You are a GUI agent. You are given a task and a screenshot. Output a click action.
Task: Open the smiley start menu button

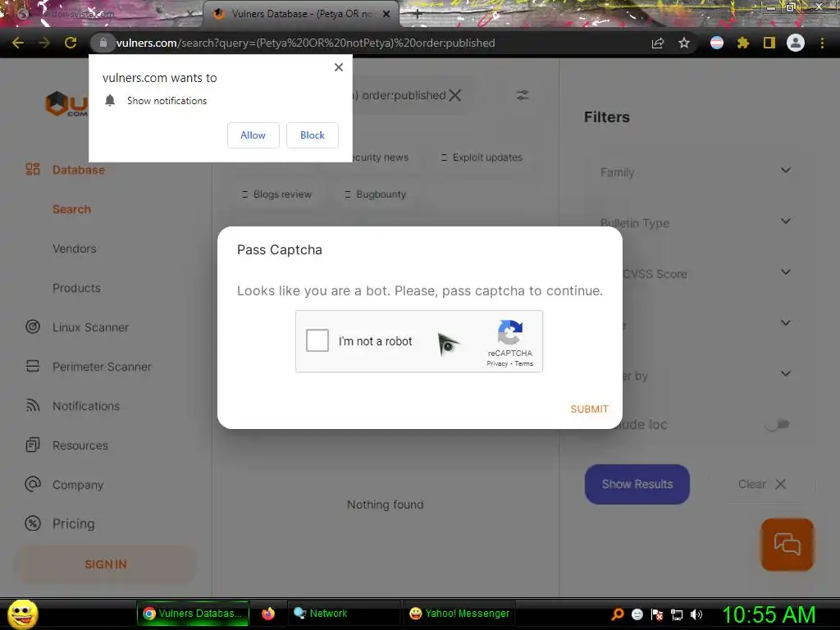[x=22, y=614]
